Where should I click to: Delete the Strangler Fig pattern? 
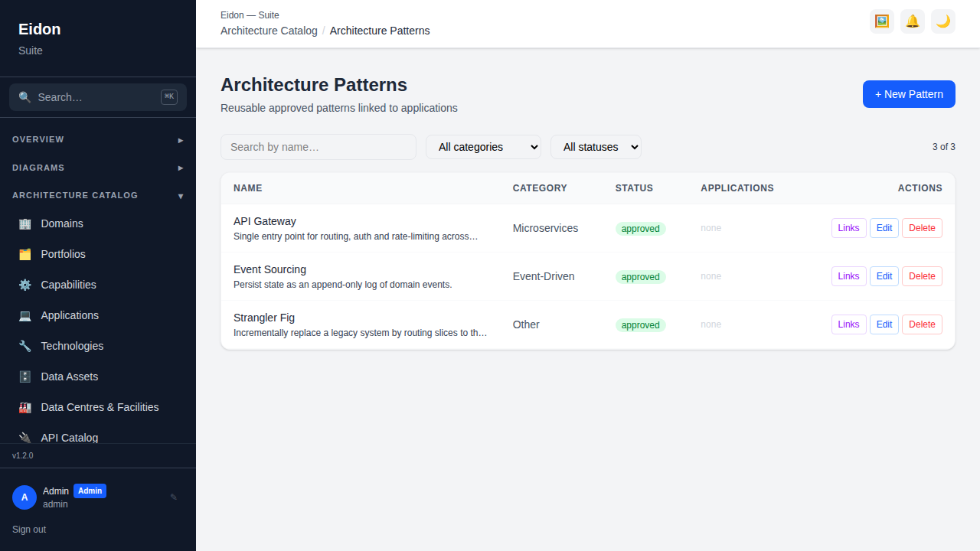[922, 324]
